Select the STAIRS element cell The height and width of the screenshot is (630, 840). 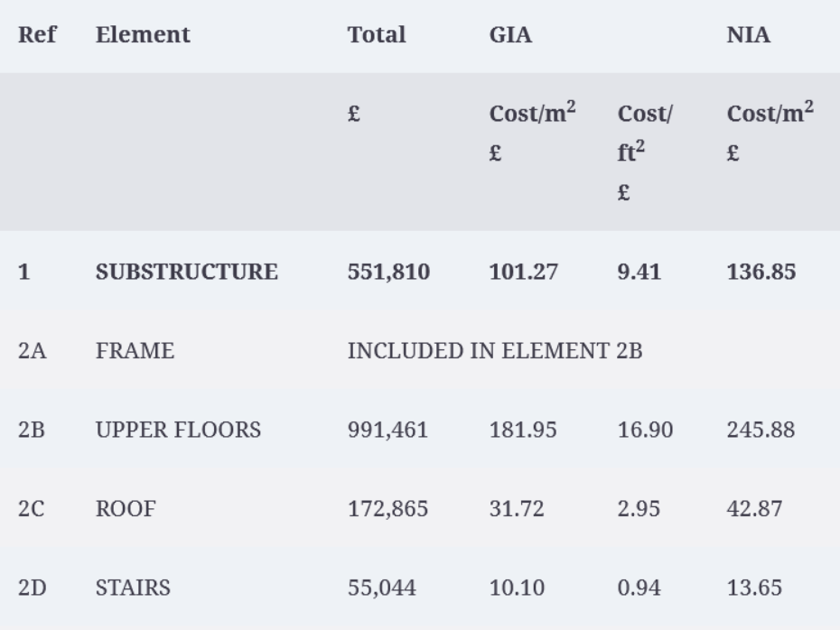(x=134, y=588)
